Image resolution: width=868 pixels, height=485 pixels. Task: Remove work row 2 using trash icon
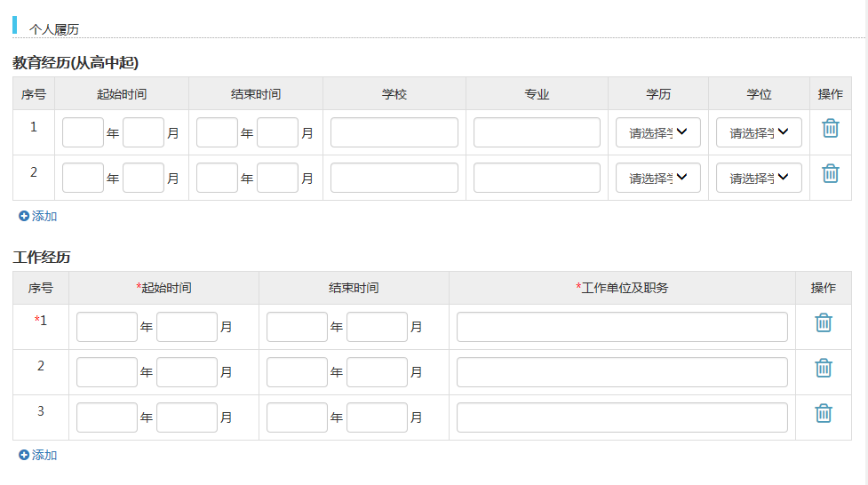pyautogui.click(x=823, y=369)
